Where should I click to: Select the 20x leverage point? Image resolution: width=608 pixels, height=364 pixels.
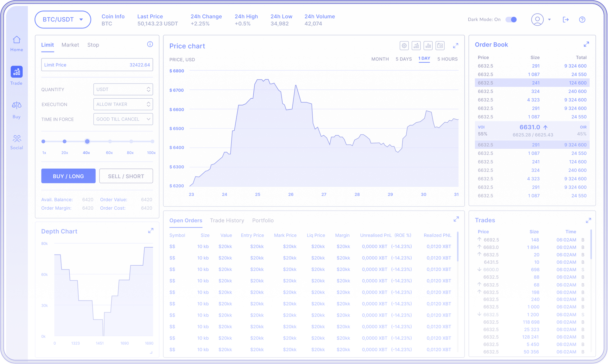tap(65, 142)
